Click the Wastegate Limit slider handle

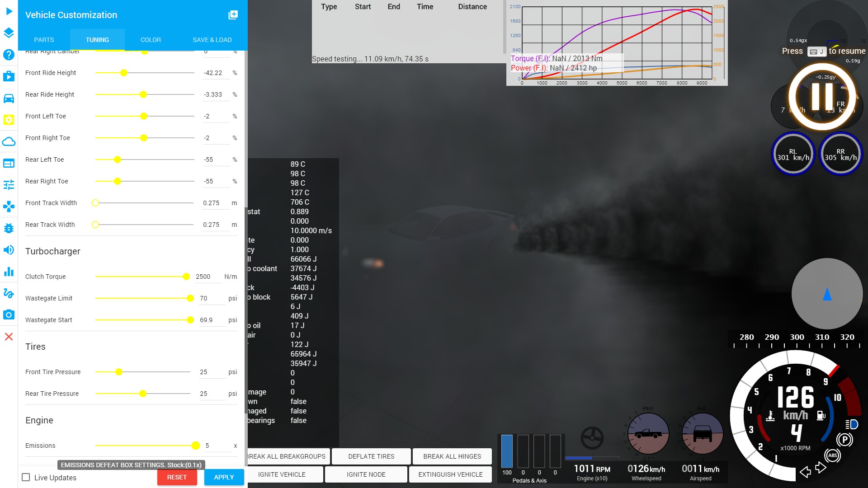tap(190, 298)
